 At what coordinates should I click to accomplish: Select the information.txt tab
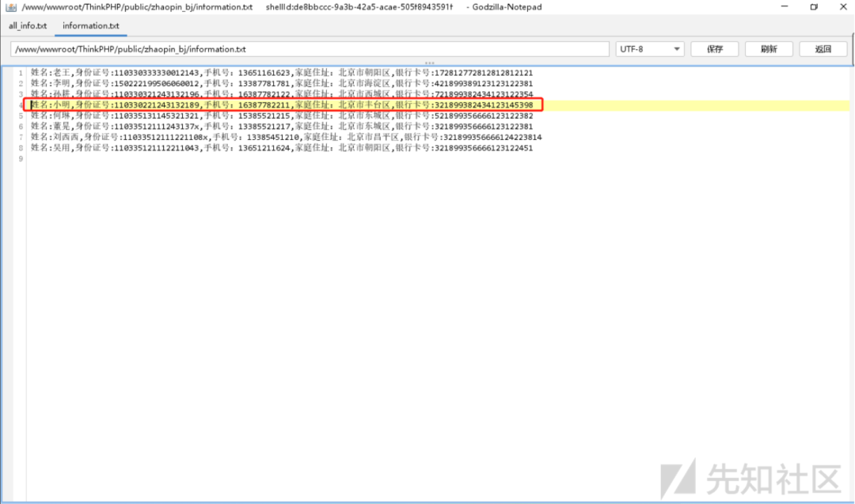pos(90,25)
